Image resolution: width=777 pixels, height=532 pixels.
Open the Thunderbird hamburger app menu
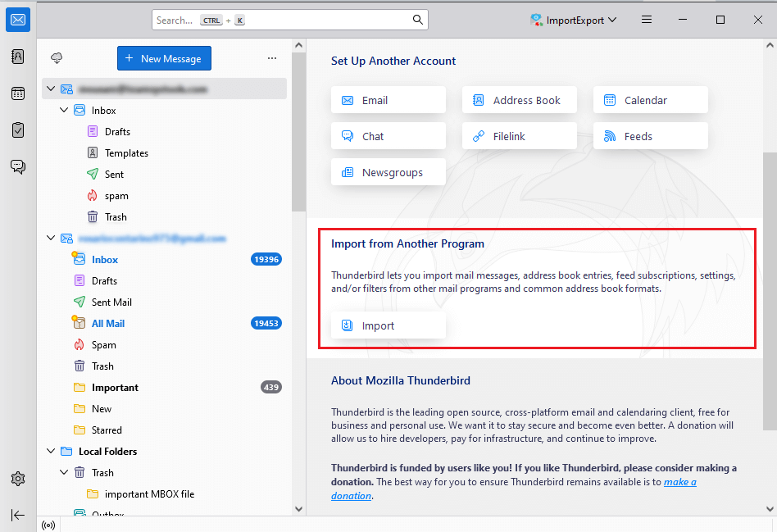646,20
